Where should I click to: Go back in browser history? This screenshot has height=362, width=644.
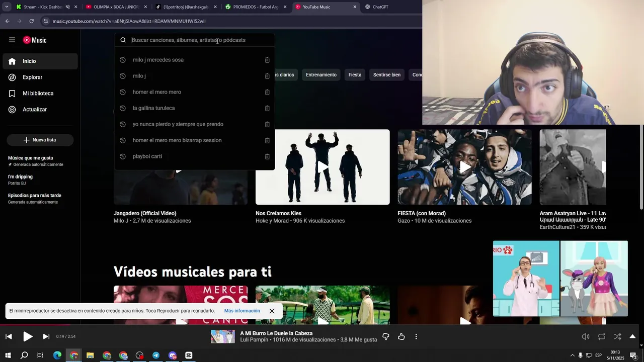(x=7, y=21)
